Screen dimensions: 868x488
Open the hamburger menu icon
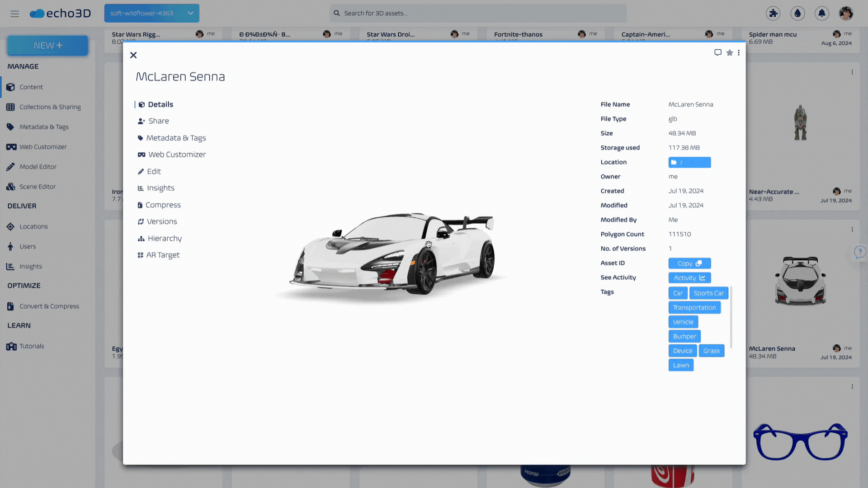point(15,14)
